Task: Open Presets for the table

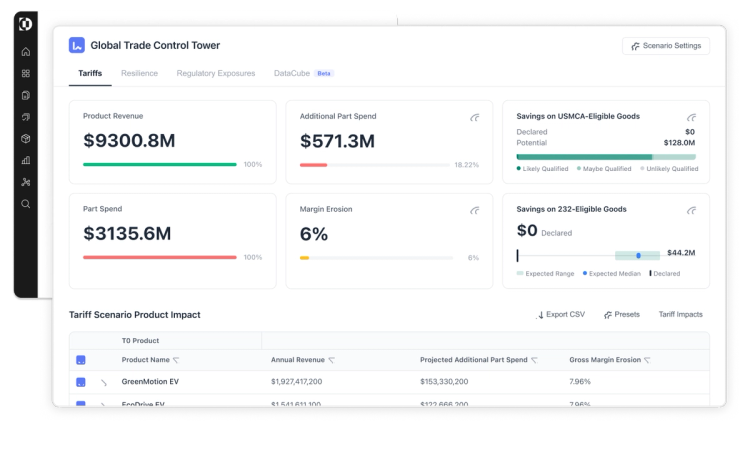Action: tap(622, 315)
